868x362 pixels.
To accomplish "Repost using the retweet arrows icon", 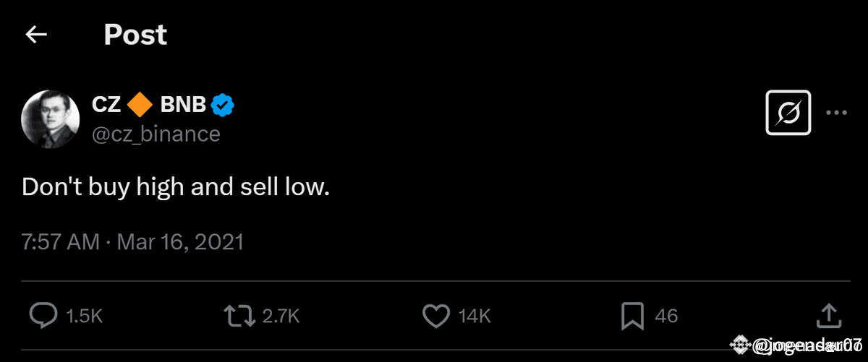I will [239, 315].
